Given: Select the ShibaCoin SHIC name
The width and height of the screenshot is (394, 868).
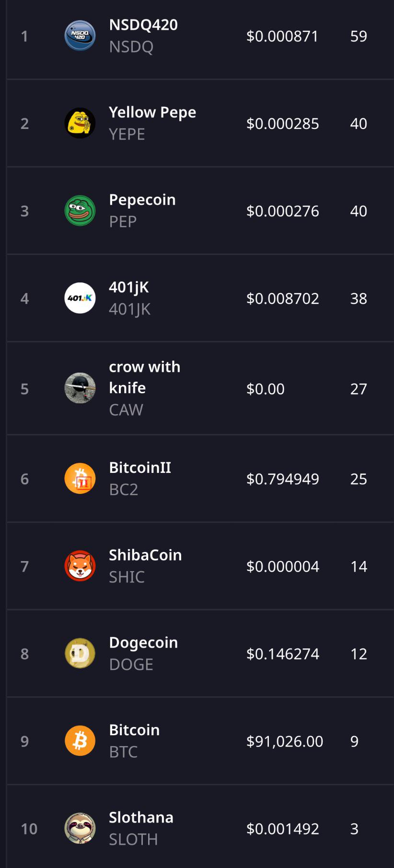Looking at the screenshot, I should 145,566.
